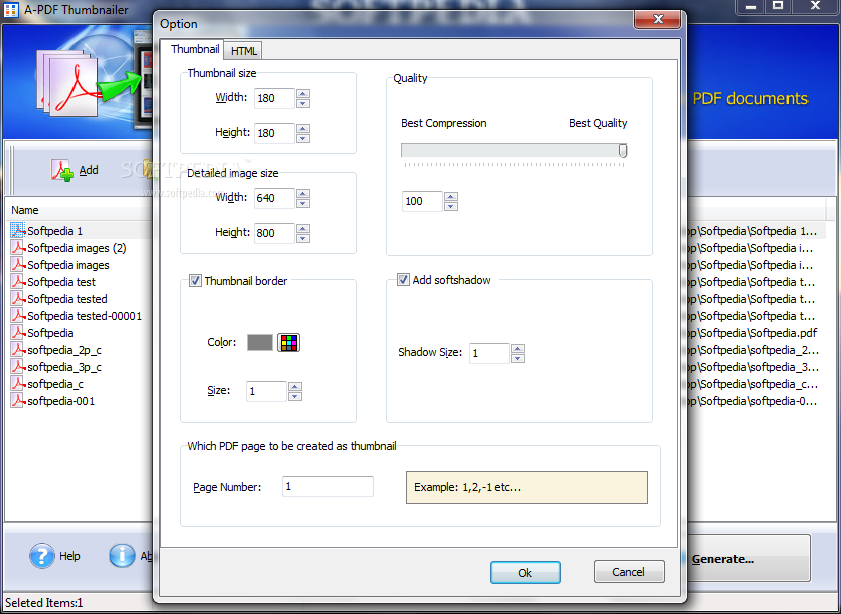Open Help via question mark icon
The width and height of the screenshot is (841, 614).
point(42,556)
